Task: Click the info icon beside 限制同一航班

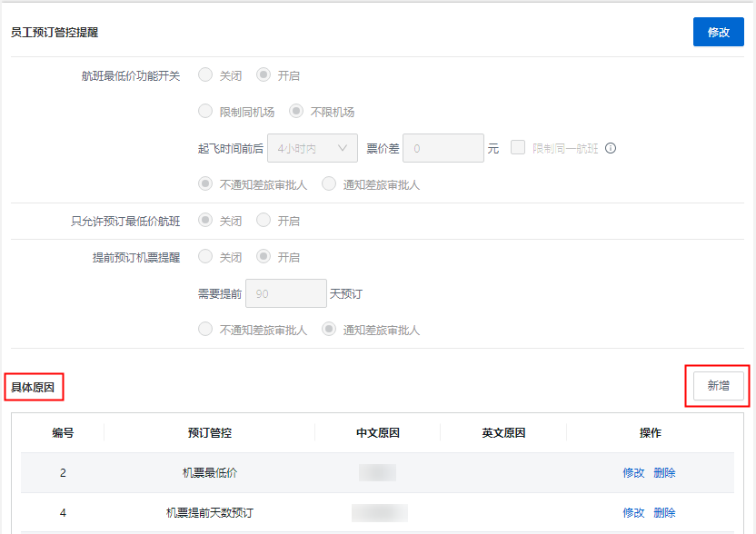Action: 611,148
